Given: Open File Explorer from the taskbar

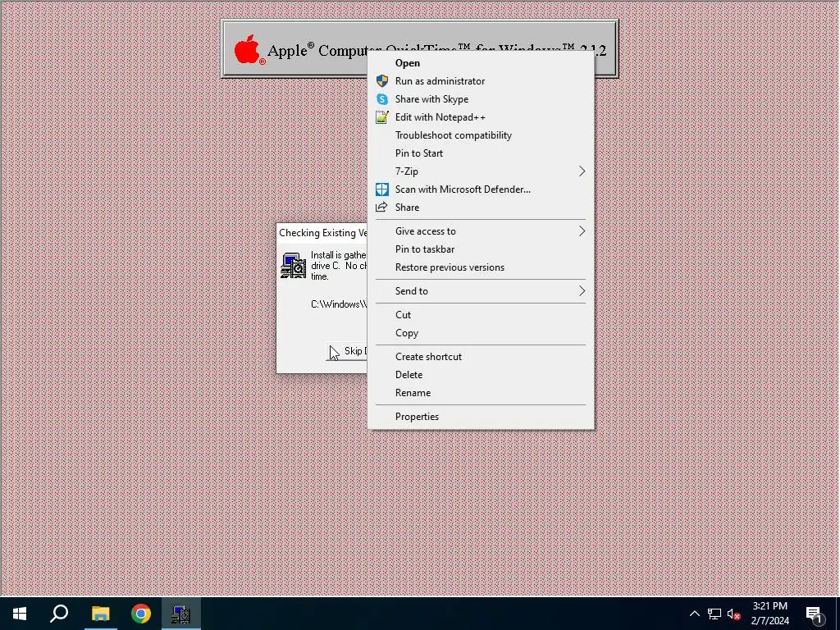Looking at the screenshot, I should click(100, 614).
